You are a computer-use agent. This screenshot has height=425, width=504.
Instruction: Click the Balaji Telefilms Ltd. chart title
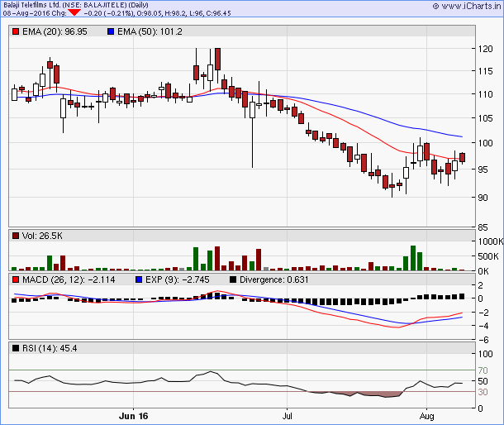76,5
